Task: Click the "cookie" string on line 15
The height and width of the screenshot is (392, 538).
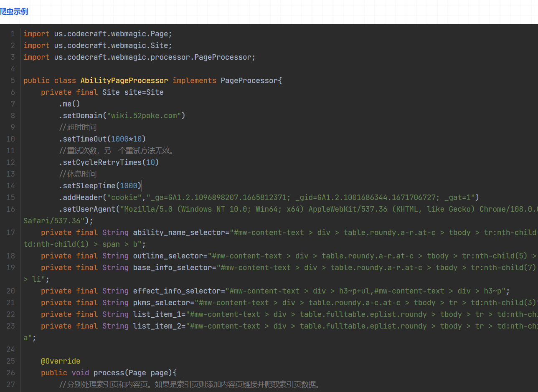Action: [x=124, y=197]
